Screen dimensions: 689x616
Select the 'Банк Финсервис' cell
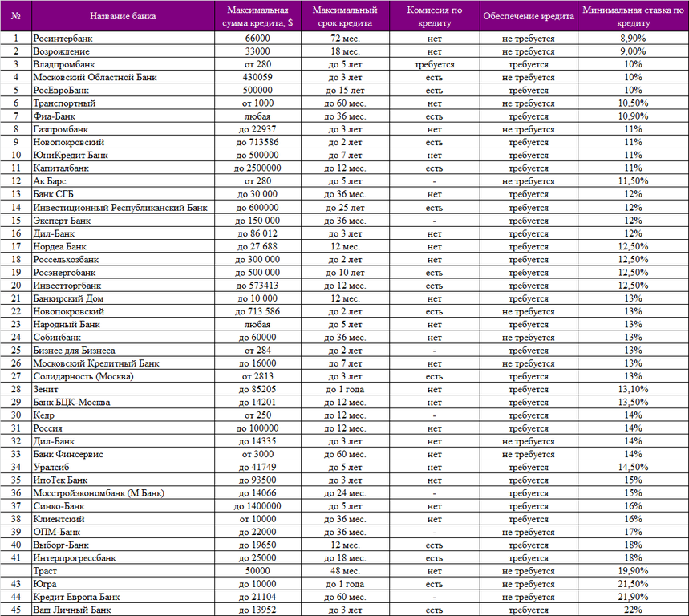click(x=123, y=454)
